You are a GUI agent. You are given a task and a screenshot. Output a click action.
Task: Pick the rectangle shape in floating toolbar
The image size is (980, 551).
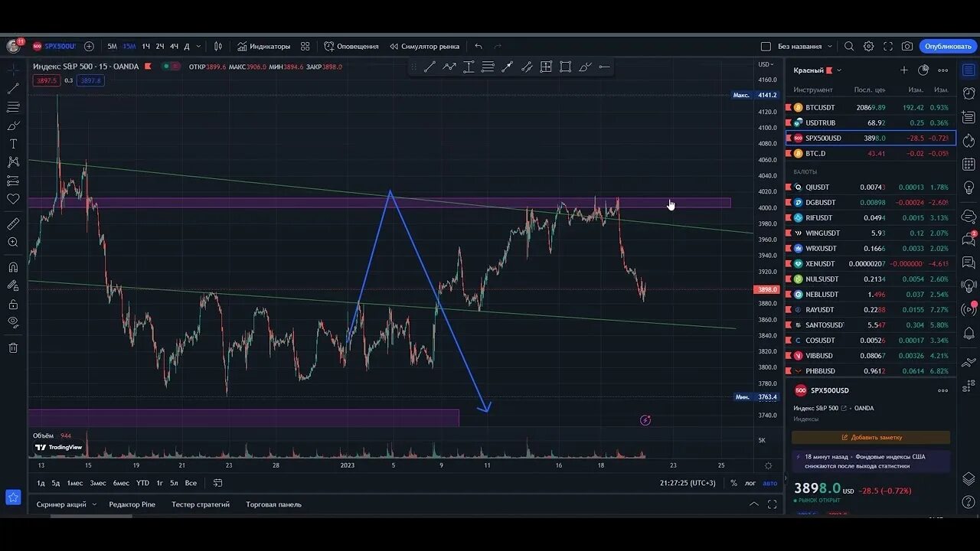pos(565,67)
